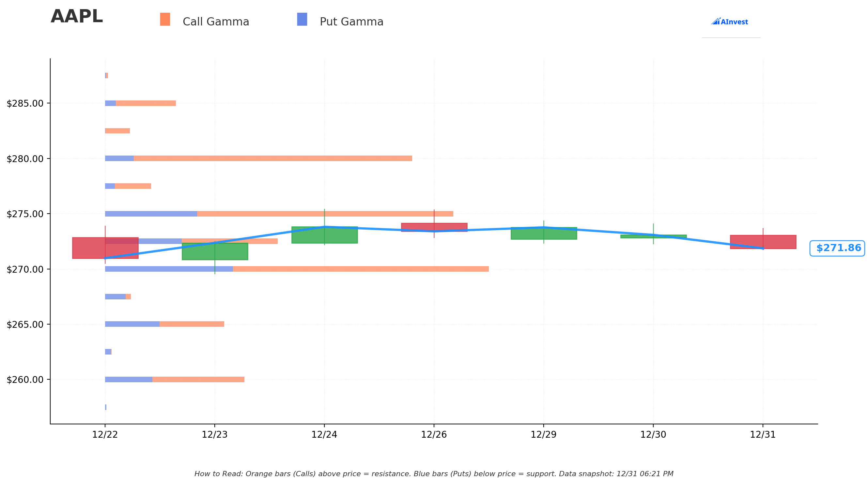Screen dimensions: 868x484
Task: Click the blue put gamma bar at $260
Action: 129,380
